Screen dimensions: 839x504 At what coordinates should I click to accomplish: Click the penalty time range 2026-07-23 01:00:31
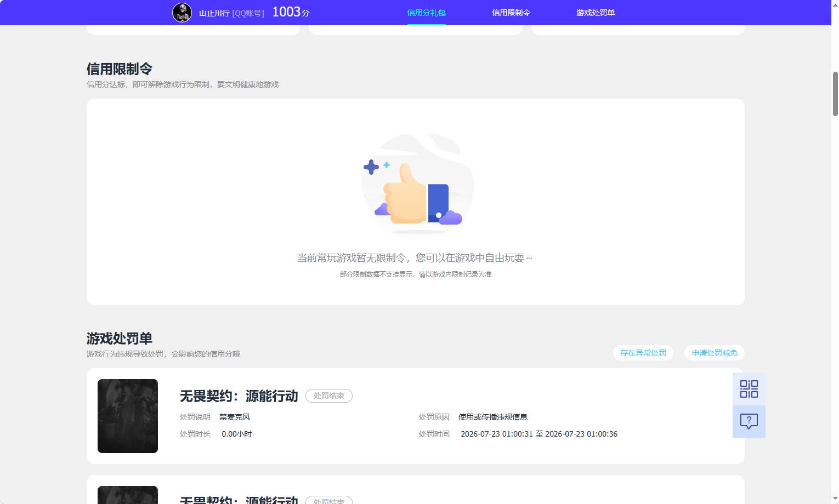click(539, 434)
